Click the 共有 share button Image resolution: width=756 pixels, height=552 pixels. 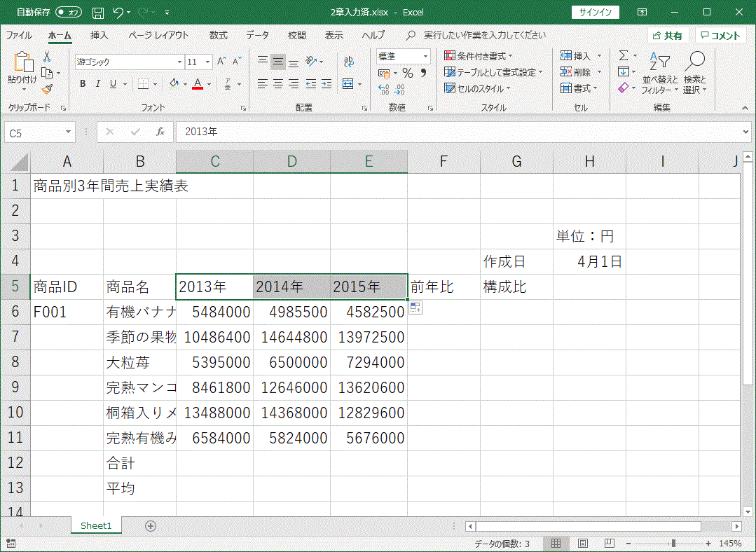[668, 35]
